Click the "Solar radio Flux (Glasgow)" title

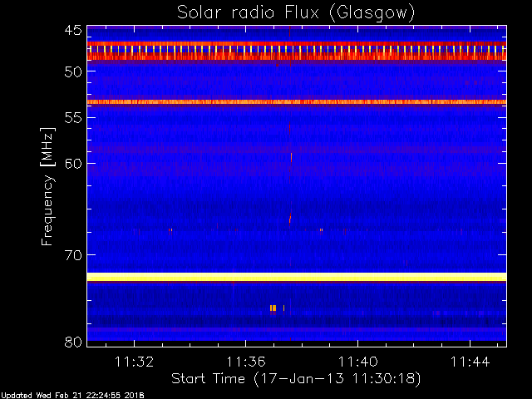(296, 12)
